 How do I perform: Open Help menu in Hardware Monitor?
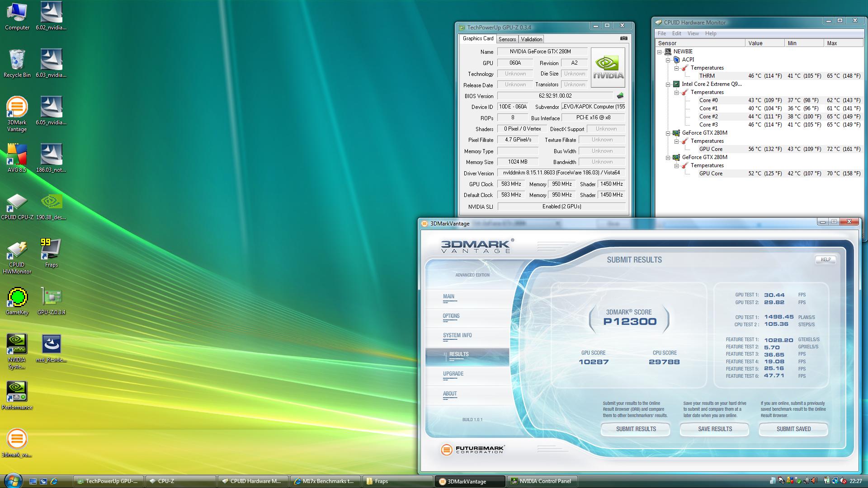tap(711, 33)
